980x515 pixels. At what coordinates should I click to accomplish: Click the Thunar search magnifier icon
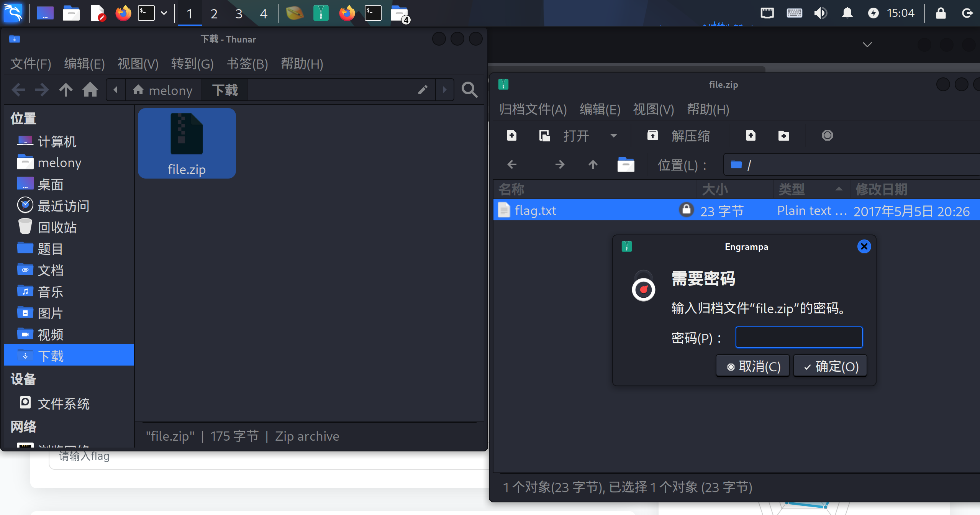[x=469, y=90]
